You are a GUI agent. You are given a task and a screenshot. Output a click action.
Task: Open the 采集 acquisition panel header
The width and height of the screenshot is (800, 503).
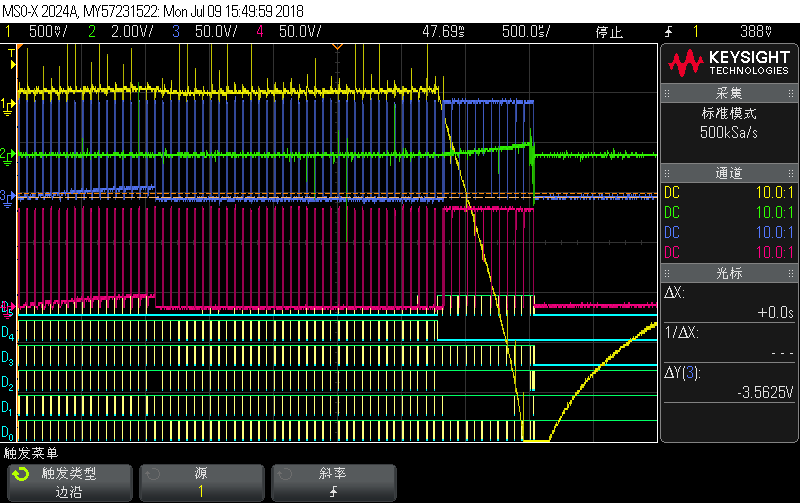click(729, 93)
